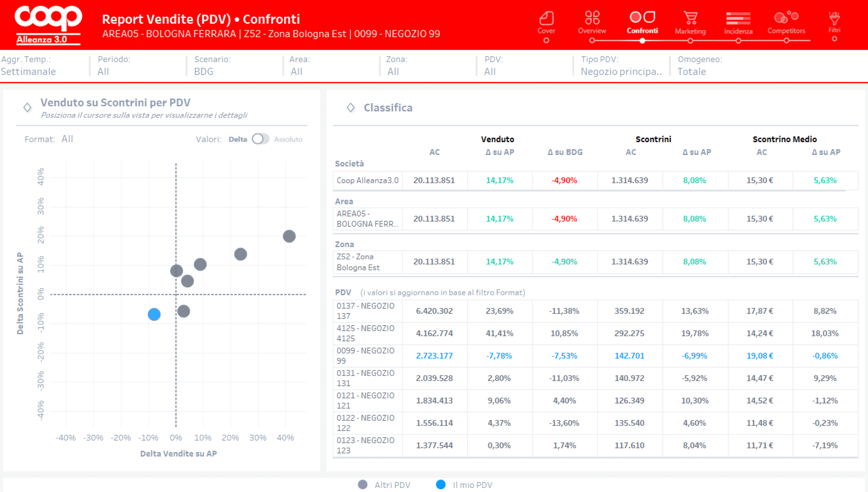This screenshot has width=868, height=492.
Task: Click diamond icon beside Venduto su Scontrini
Action: point(27,108)
